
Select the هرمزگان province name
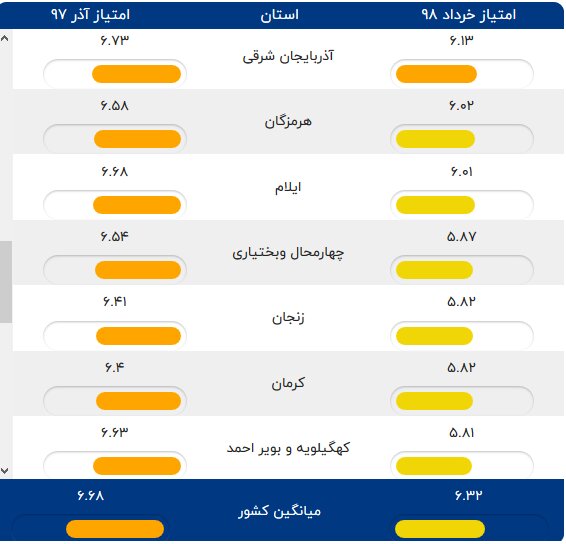(288, 122)
